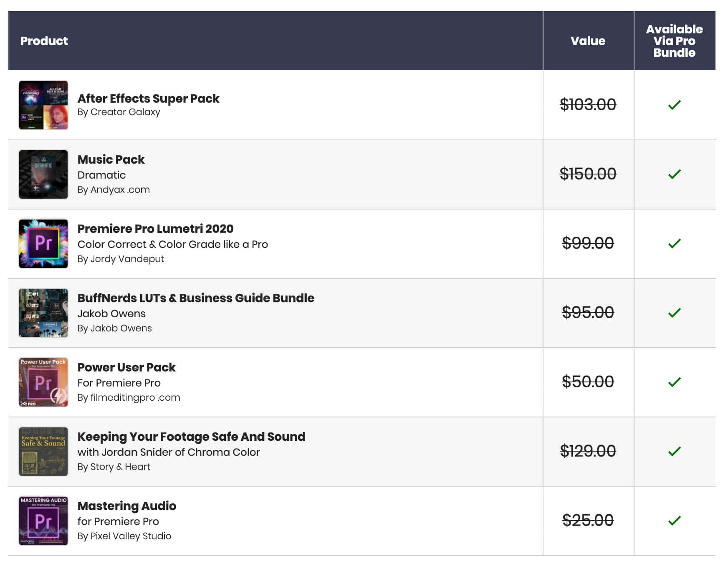728x566 pixels.
Task: Click the Value column header
Action: 588,41
